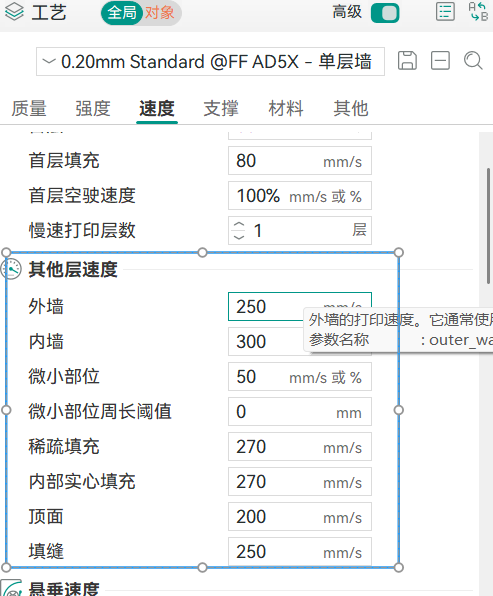Click the 其他 tab
The height and width of the screenshot is (596, 493).
coord(351,109)
